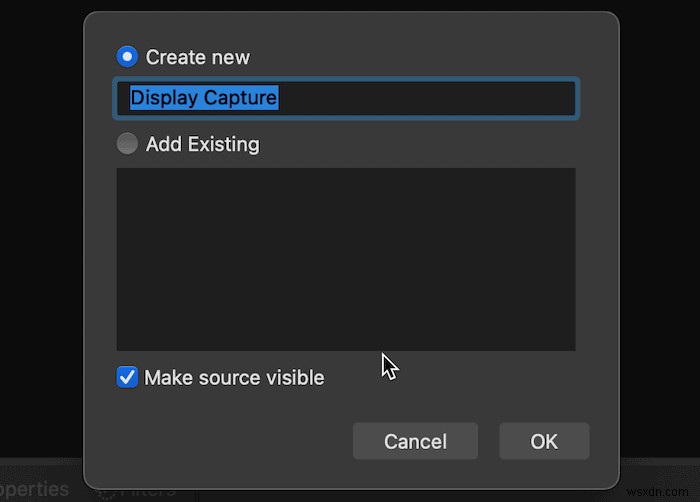The width and height of the screenshot is (700, 502).
Task: Uncheck the Make source visible checkbox
Action: (x=127, y=377)
